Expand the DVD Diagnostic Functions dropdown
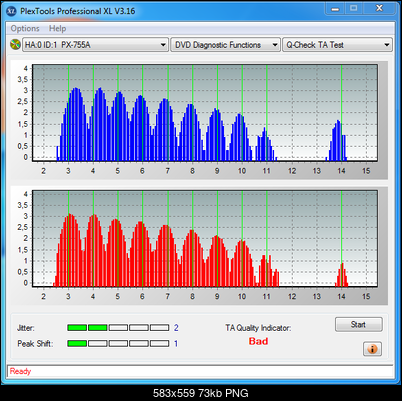 [x=225, y=45]
